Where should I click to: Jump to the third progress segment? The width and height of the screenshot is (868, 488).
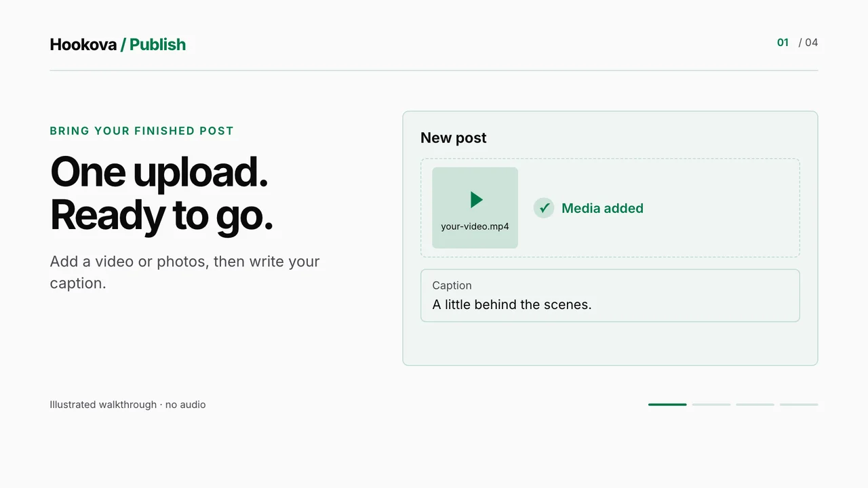pos(755,405)
